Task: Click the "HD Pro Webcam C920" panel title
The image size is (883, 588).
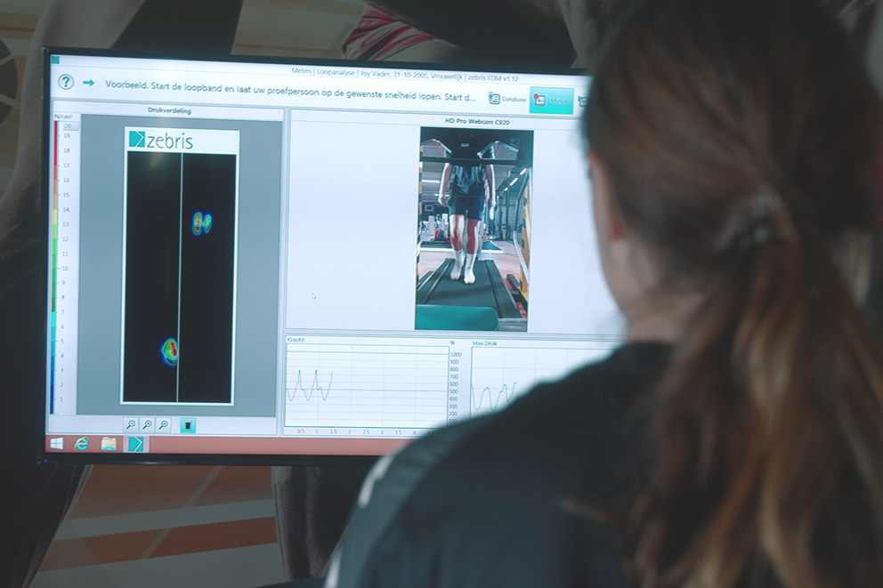Action: tap(477, 122)
